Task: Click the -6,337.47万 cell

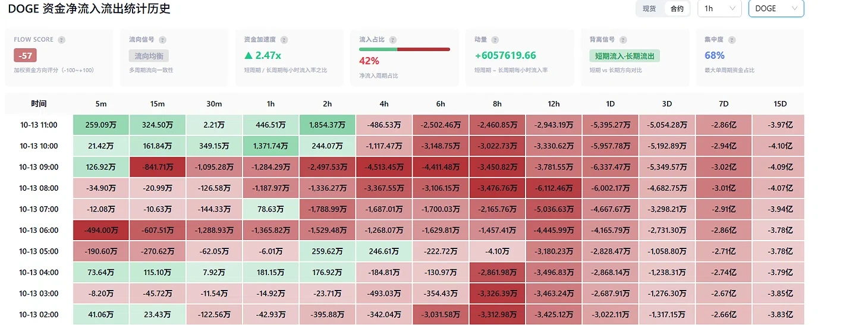Action: coord(611,167)
